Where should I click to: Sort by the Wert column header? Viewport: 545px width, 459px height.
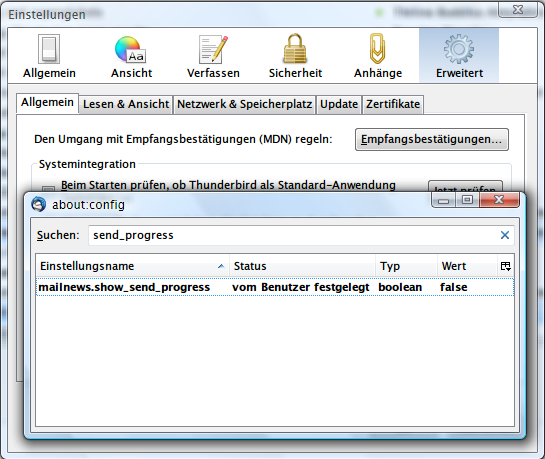pyautogui.click(x=467, y=266)
